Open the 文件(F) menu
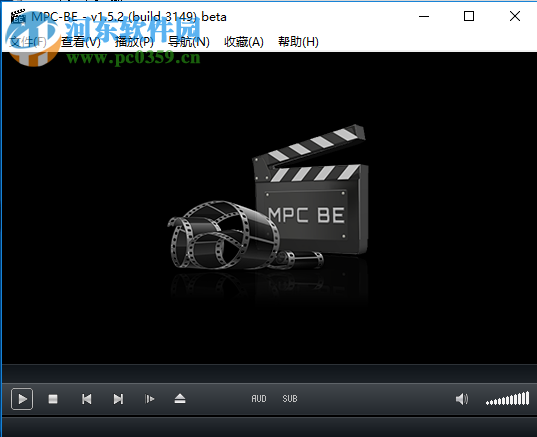This screenshot has width=537, height=437. (28, 42)
